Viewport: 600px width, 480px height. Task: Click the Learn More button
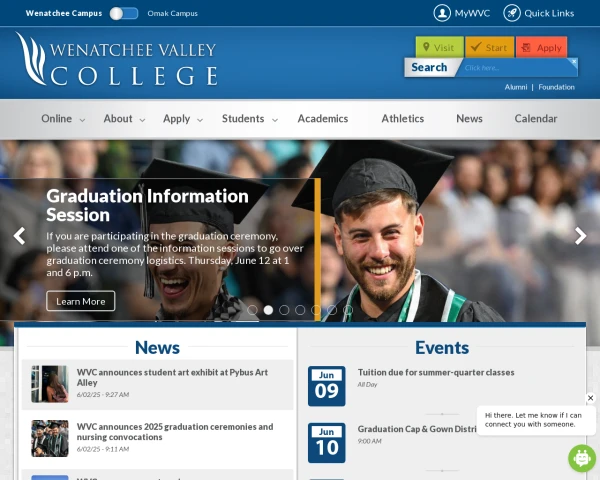point(81,301)
